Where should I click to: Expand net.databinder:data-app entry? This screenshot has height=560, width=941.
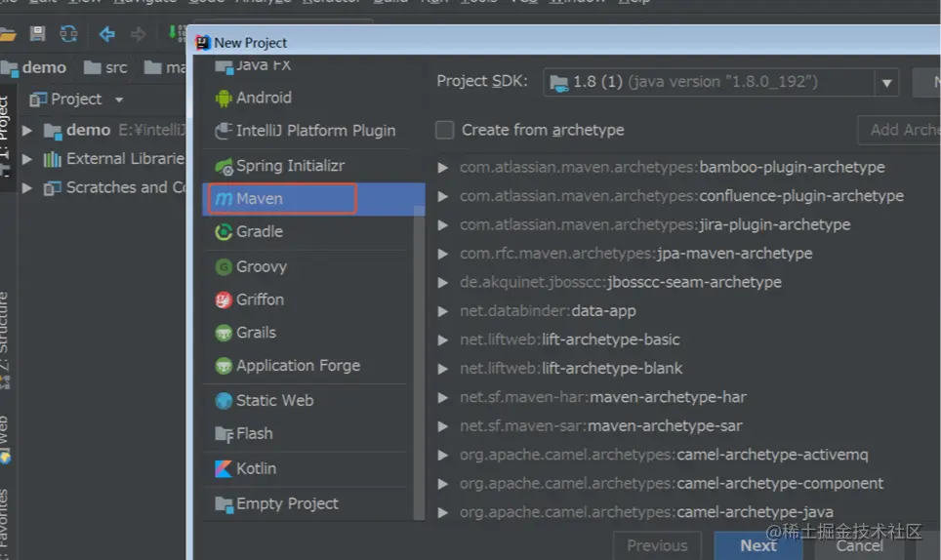pyautogui.click(x=443, y=312)
